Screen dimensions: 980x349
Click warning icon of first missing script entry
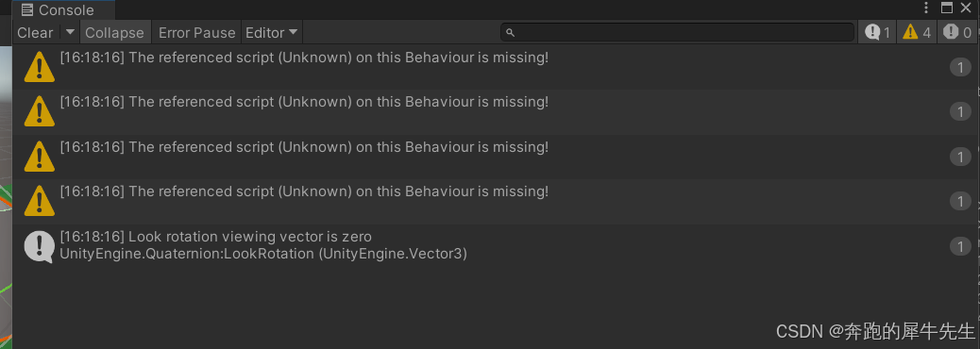click(40, 67)
